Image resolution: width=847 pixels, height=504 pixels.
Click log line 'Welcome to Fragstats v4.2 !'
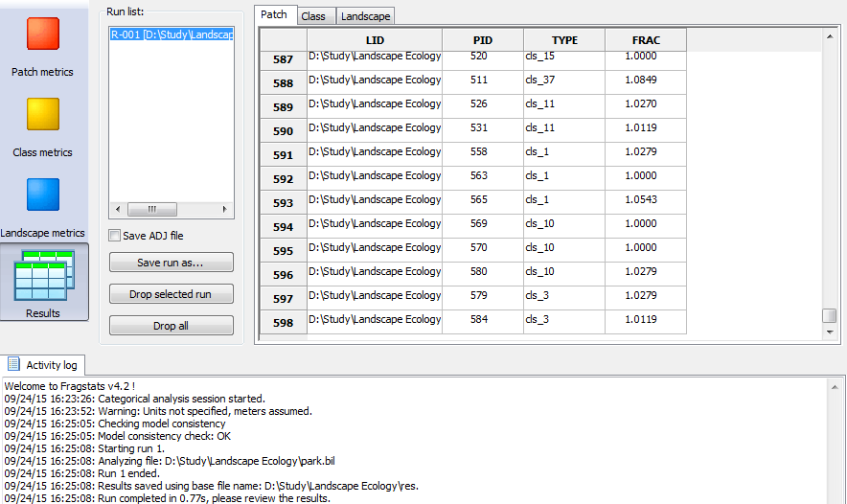(70, 386)
